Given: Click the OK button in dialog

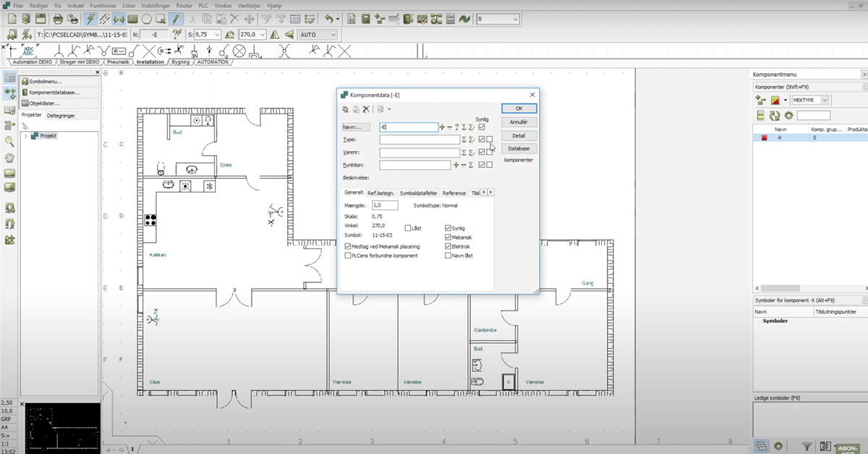Looking at the screenshot, I should click(519, 109).
